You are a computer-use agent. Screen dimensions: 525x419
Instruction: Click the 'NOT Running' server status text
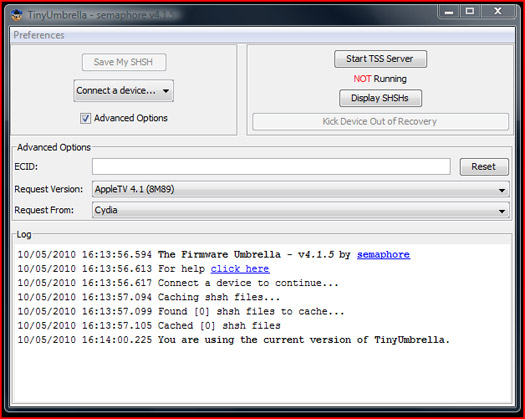380,79
